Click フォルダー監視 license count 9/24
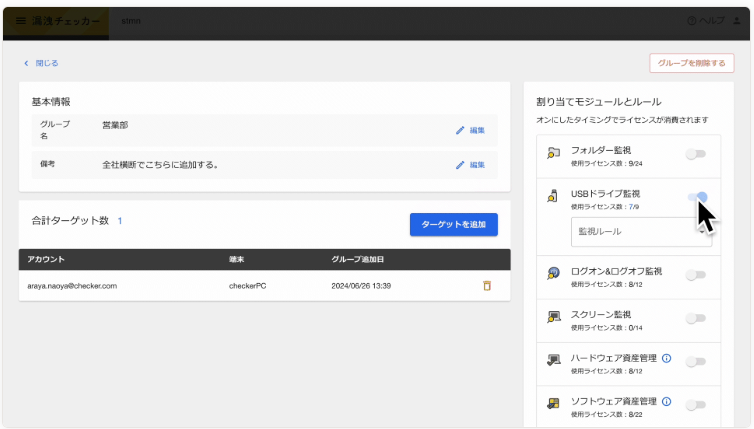This screenshot has height=429, width=754. [635, 164]
